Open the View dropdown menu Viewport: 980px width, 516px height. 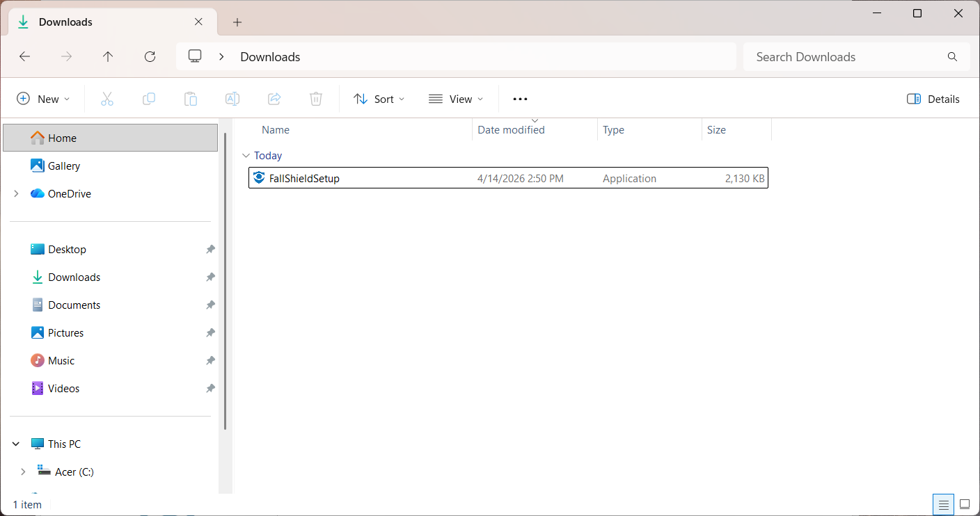pos(456,99)
